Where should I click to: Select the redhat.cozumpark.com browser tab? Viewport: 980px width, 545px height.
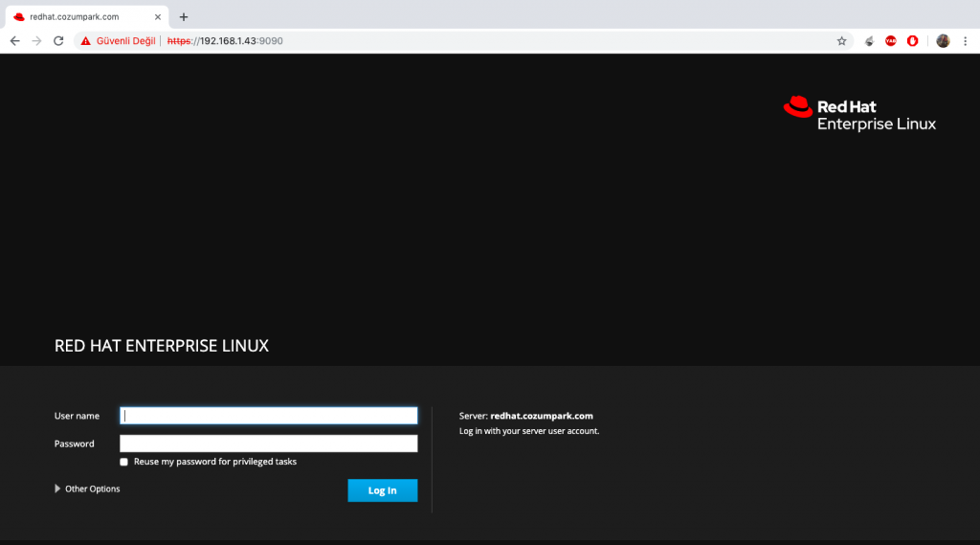pyautogui.click(x=87, y=17)
